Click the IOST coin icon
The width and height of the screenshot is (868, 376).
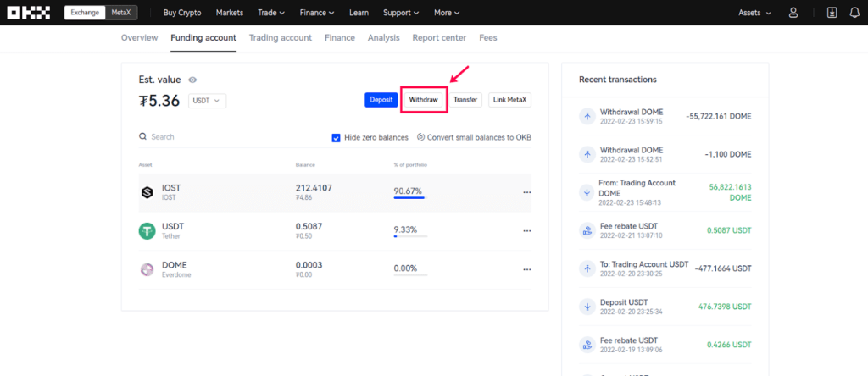point(147,192)
